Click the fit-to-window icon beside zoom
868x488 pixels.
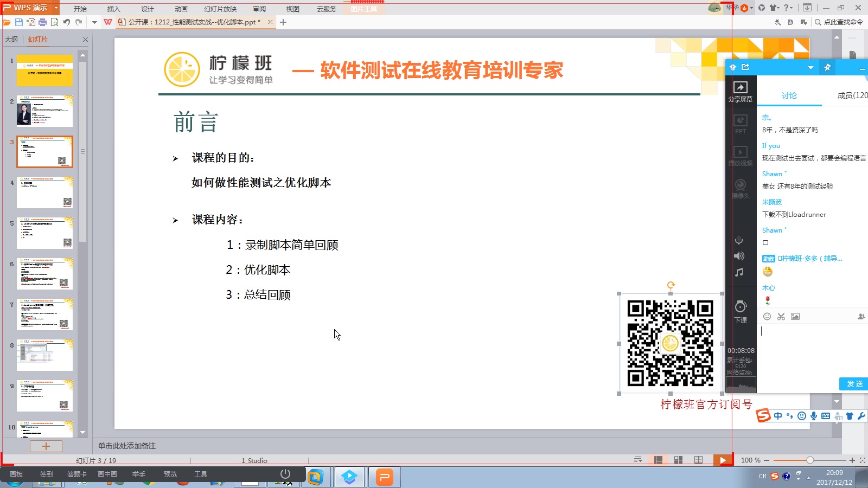click(x=863, y=460)
